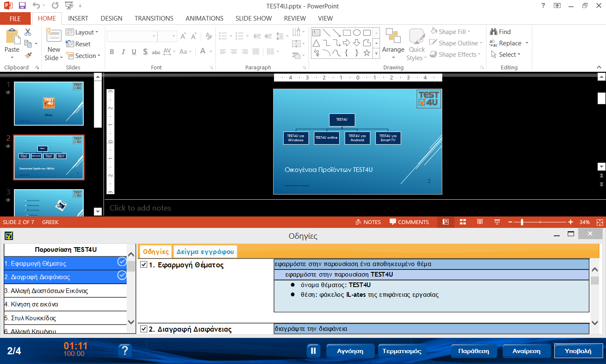Apply Italic formatting
This screenshot has width=606, height=364.
pos(123,52)
